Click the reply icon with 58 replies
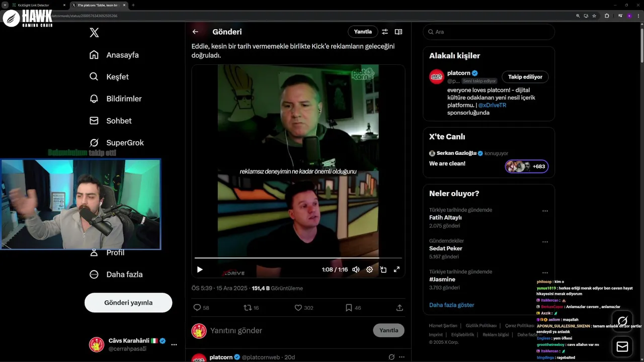644x362 pixels. coord(197,308)
